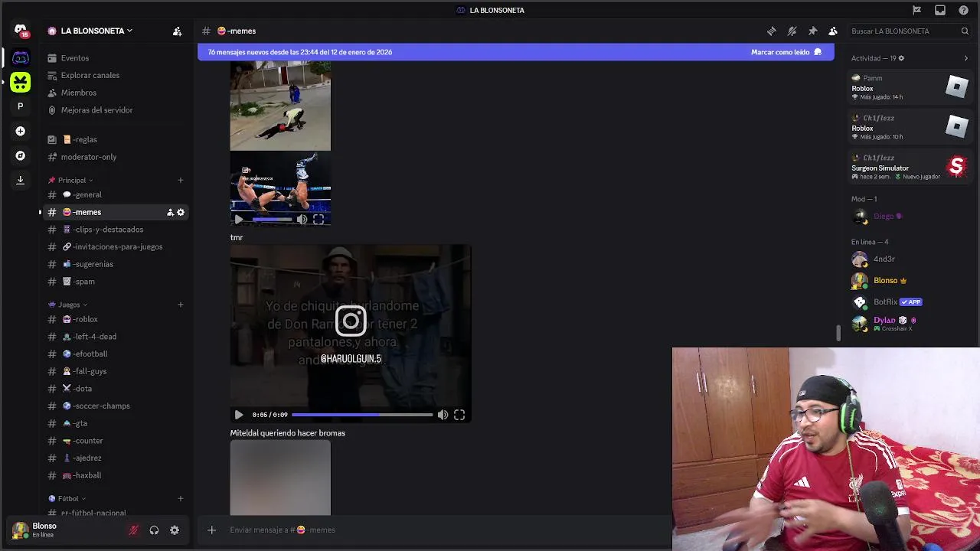Attach file plus icon in message bar
Screen dimensions: 980x551
(x=212, y=530)
